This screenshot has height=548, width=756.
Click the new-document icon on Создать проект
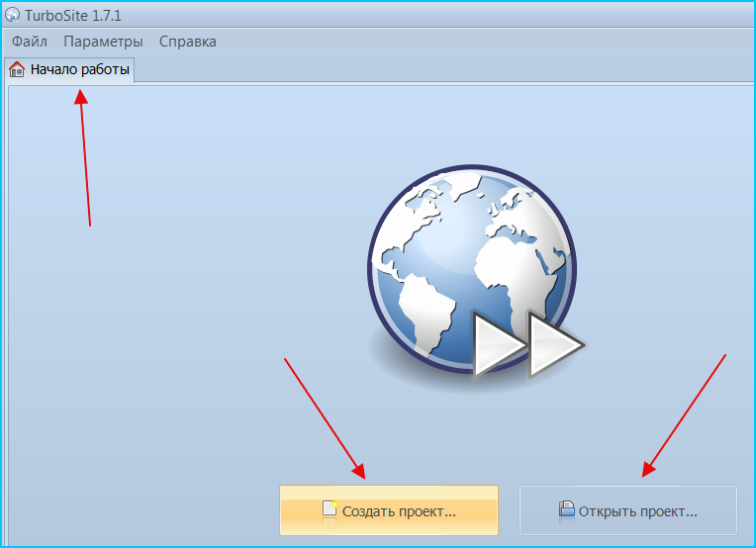(330, 509)
